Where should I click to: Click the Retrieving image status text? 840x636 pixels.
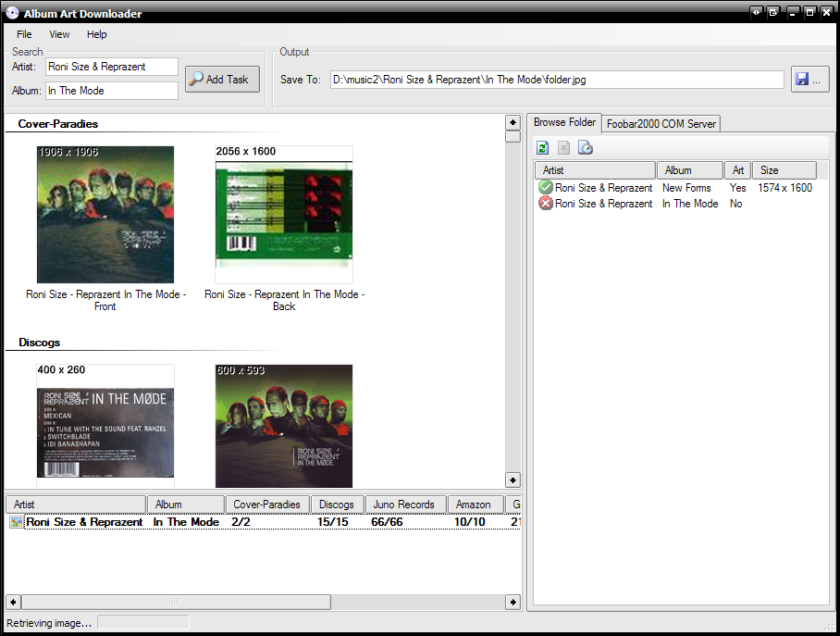(x=49, y=623)
